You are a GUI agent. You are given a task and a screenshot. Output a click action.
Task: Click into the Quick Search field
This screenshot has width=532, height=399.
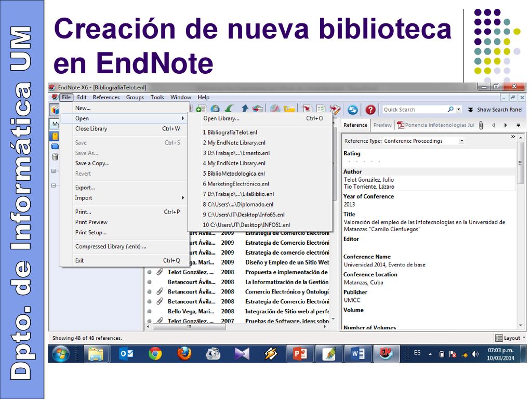(414, 110)
